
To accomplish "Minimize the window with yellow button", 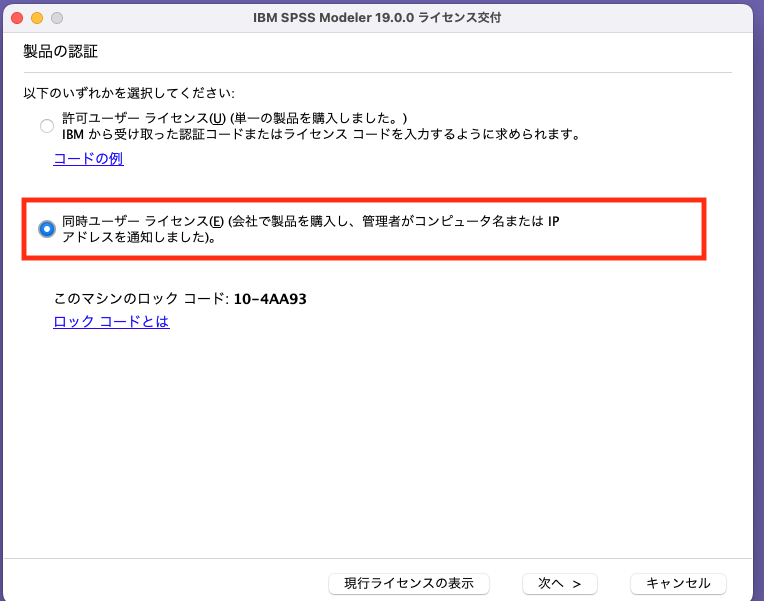I will pyautogui.click(x=37, y=18).
